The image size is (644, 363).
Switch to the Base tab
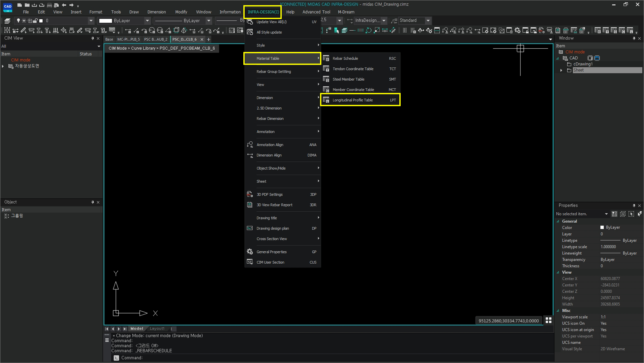[109, 39]
